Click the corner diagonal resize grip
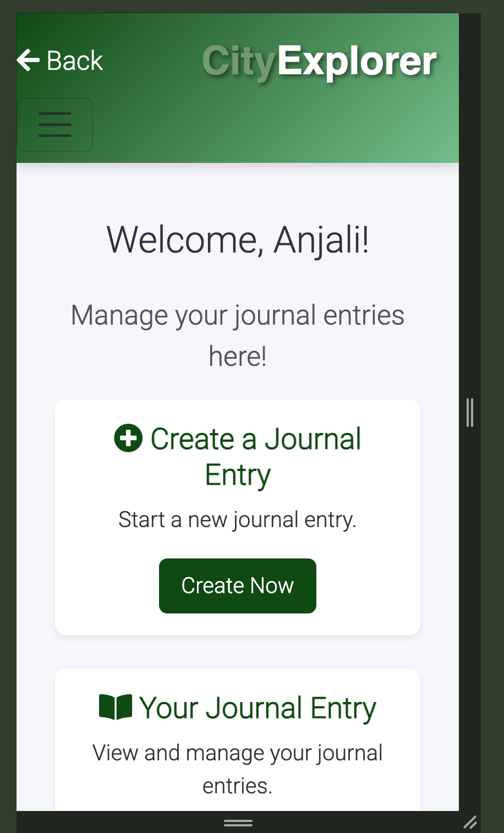The image size is (504, 833). 470,822
